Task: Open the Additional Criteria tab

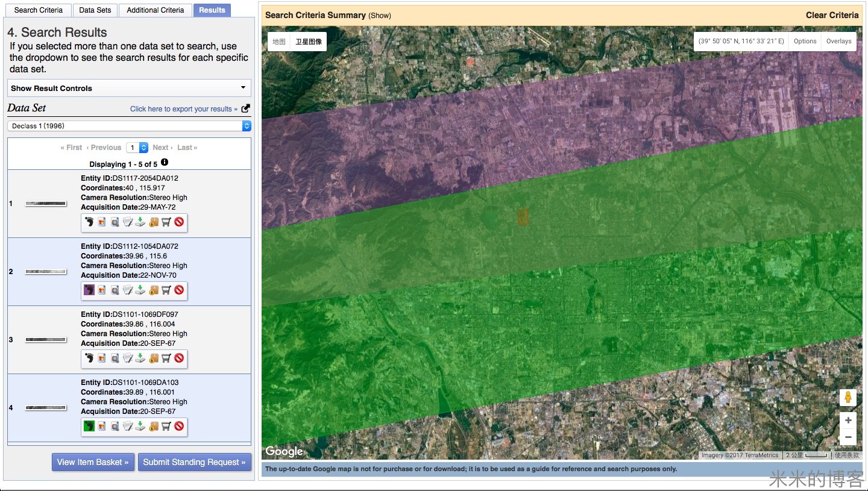Action: pos(155,10)
